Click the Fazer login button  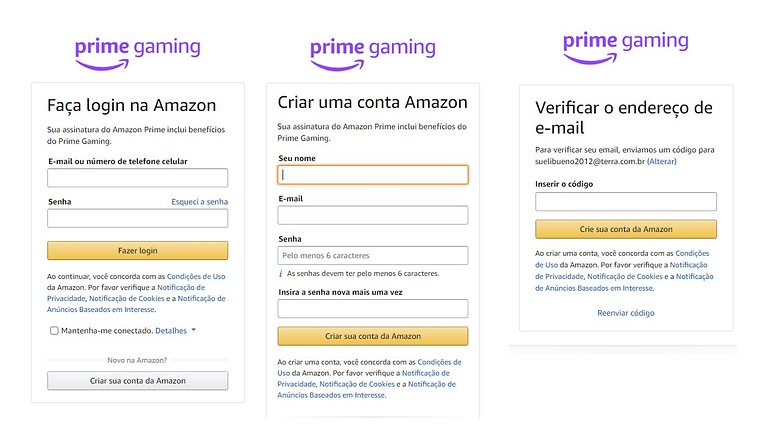(138, 250)
